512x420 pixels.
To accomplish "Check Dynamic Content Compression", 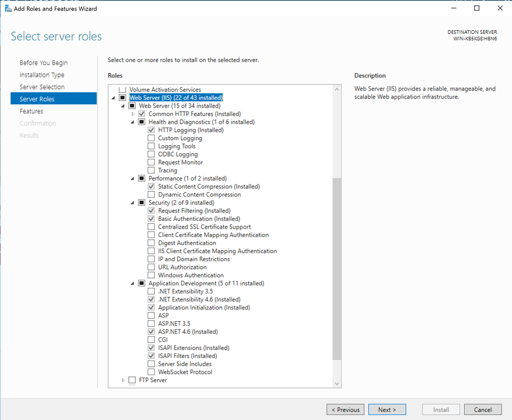I will point(151,194).
